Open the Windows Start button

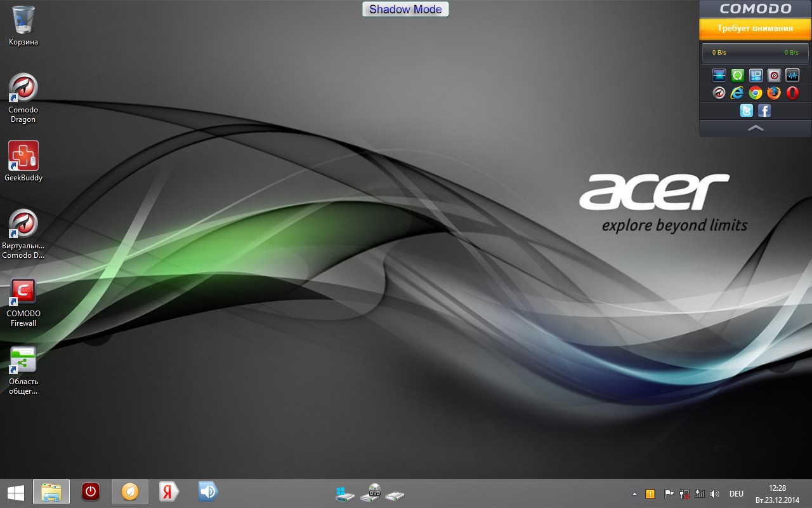point(15,492)
